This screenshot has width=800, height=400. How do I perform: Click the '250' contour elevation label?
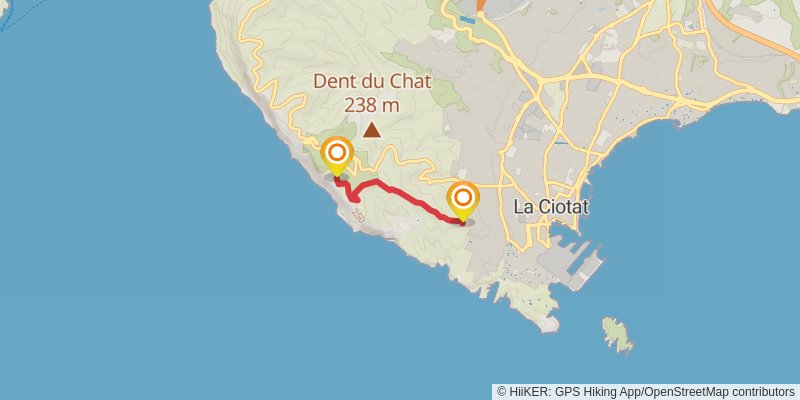[359, 216]
